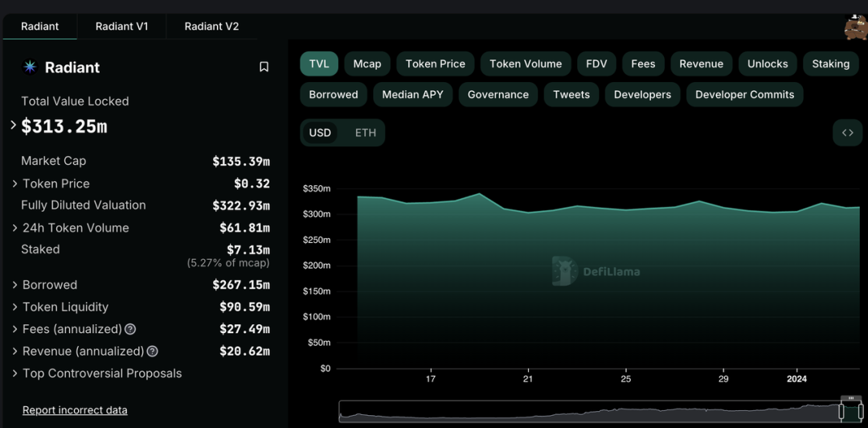
Task: Show the Tweets chart metric
Action: click(571, 94)
